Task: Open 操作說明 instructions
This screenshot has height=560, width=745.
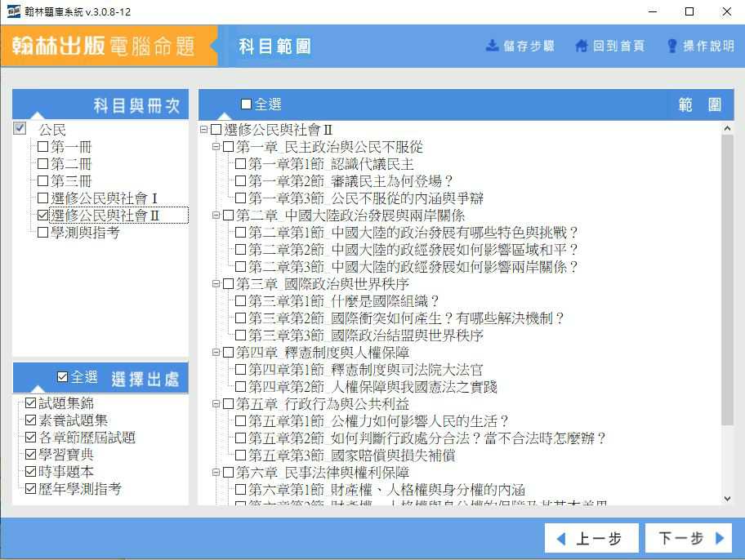Action: (701, 46)
